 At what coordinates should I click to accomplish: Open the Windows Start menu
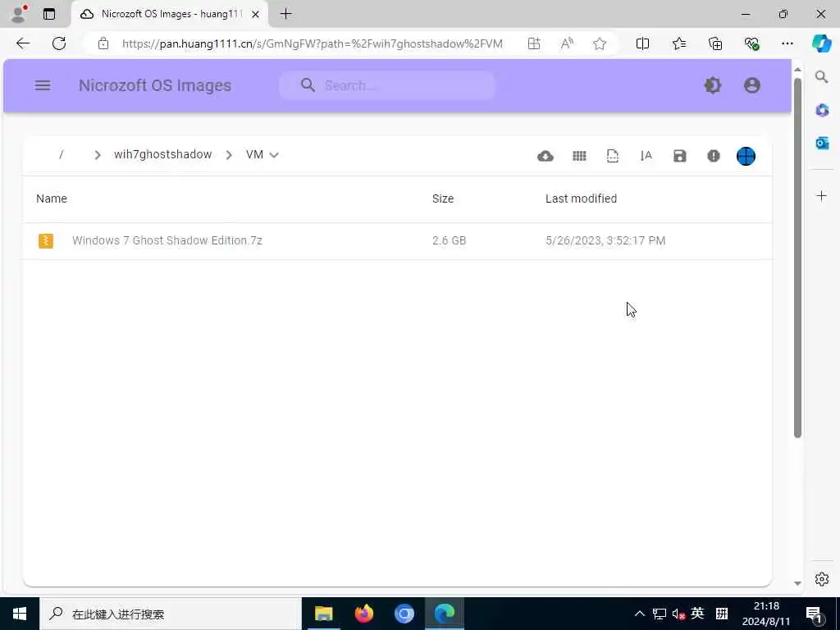pyautogui.click(x=20, y=614)
